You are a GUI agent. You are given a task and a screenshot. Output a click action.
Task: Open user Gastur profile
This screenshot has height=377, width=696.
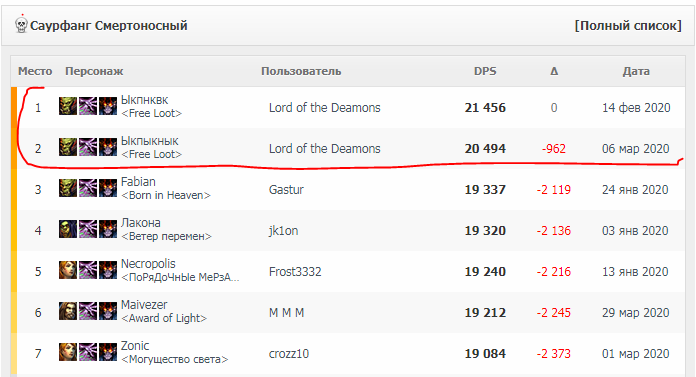click(x=286, y=190)
